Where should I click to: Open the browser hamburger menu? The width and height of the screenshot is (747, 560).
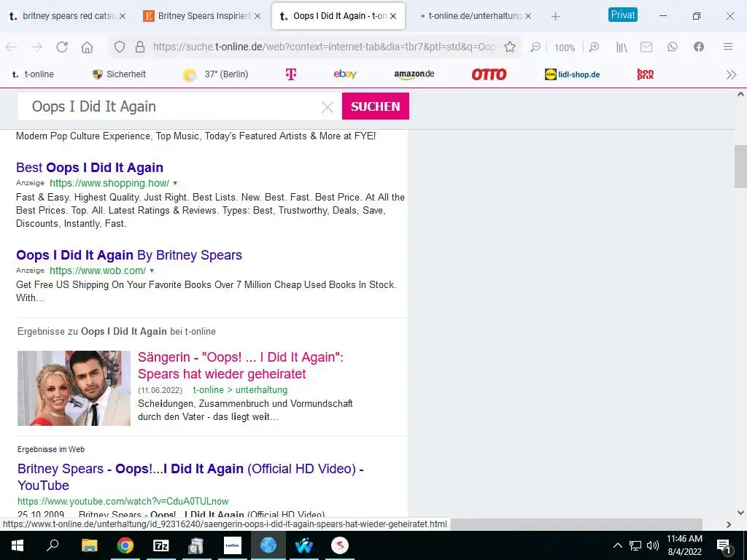(x=728, y=47)
